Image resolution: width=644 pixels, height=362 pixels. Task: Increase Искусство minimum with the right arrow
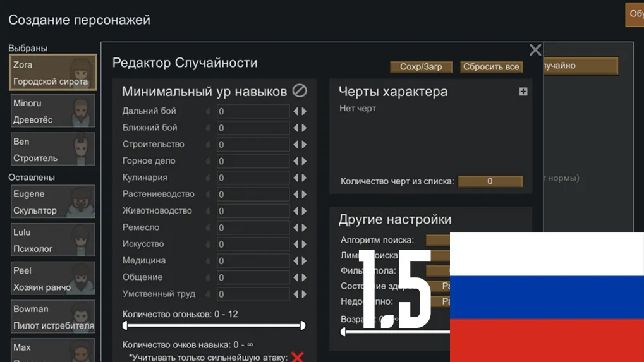coord(305,244)
